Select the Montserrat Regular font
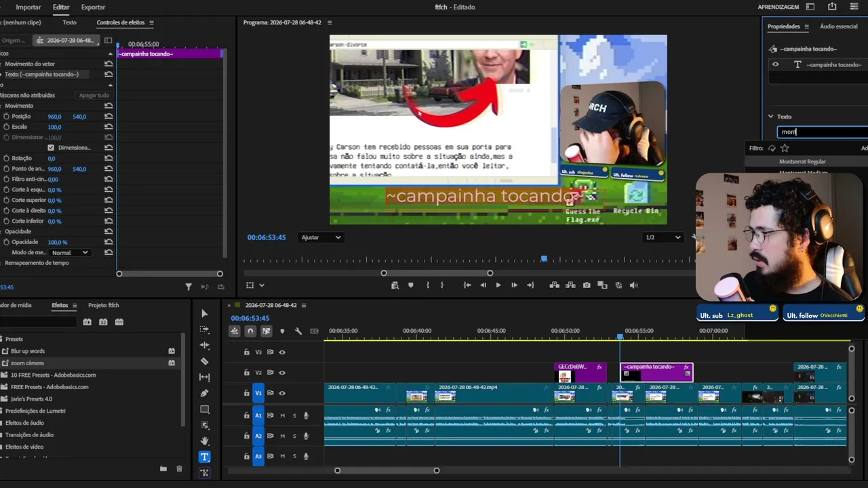 coord(802,162)
